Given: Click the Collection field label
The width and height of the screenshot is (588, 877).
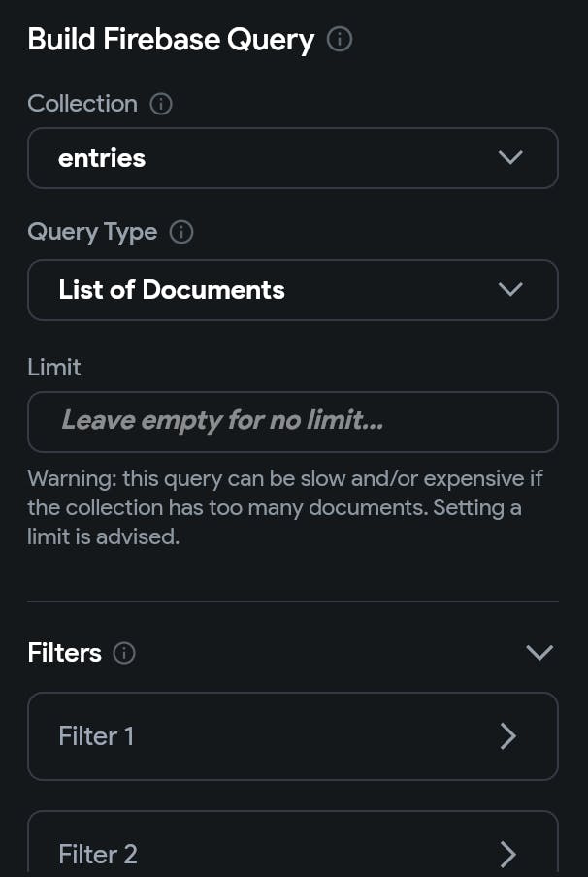Looking at the screenshot, I should [82, 104].
